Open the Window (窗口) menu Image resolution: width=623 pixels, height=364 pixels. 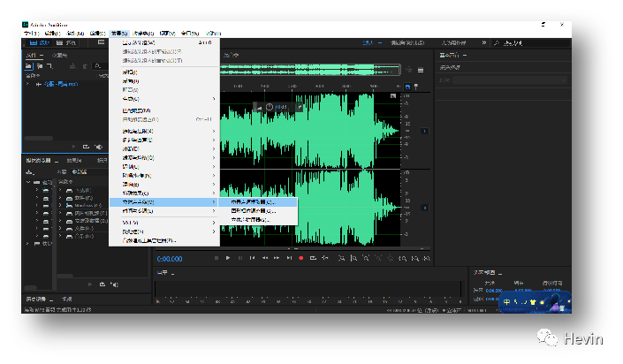189,34
